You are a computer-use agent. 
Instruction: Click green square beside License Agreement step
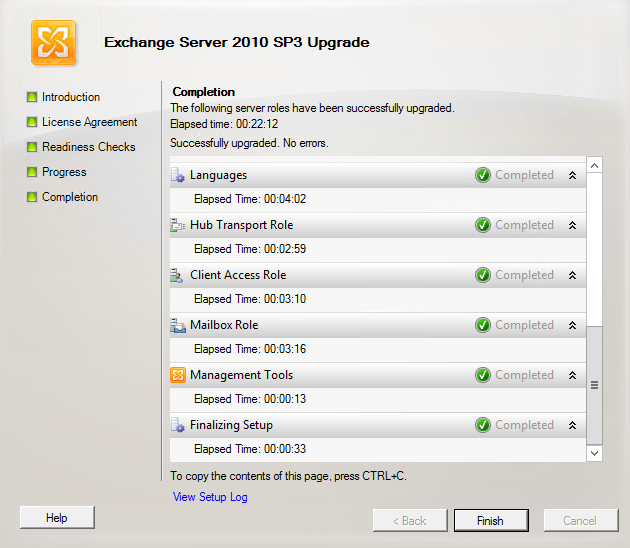pyautogui.click(x=32, y=122)
